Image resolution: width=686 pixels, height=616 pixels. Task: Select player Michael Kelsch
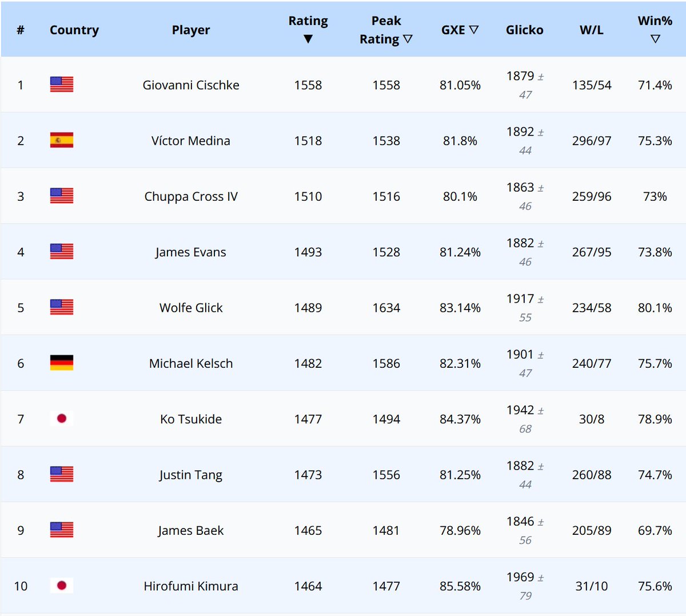191,363
